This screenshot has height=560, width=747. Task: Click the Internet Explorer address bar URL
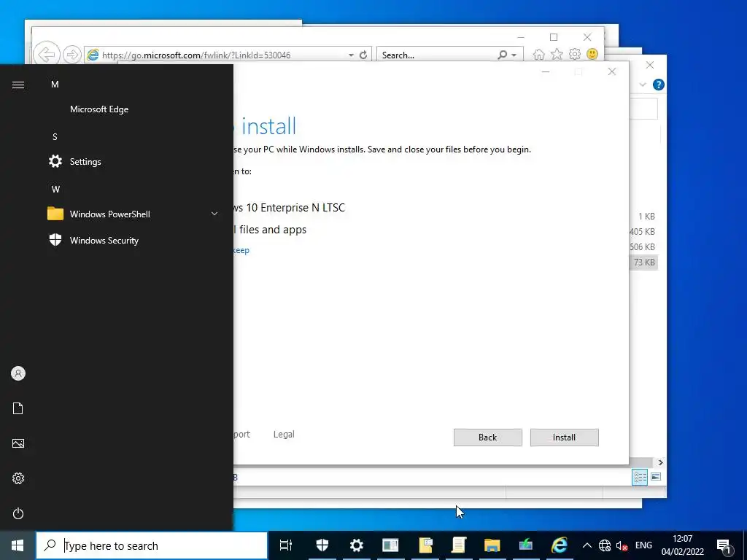(196, 55)
